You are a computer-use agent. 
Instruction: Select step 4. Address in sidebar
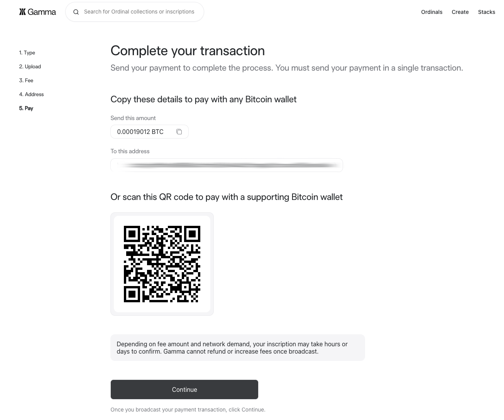click(x=31, y=94)
